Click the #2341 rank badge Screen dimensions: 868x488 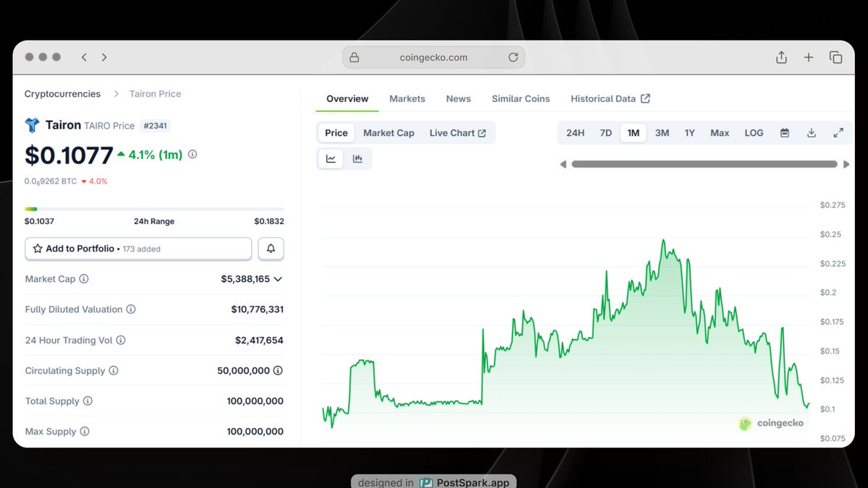[x=155, y=126]
